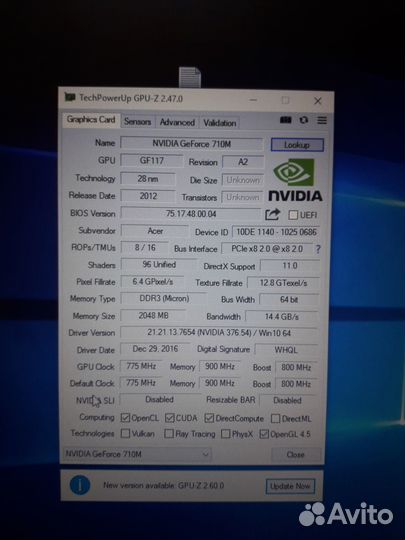Click the Memory Type value DDR3 (Micron)
The image size is (405, 540).
(164, 298)
